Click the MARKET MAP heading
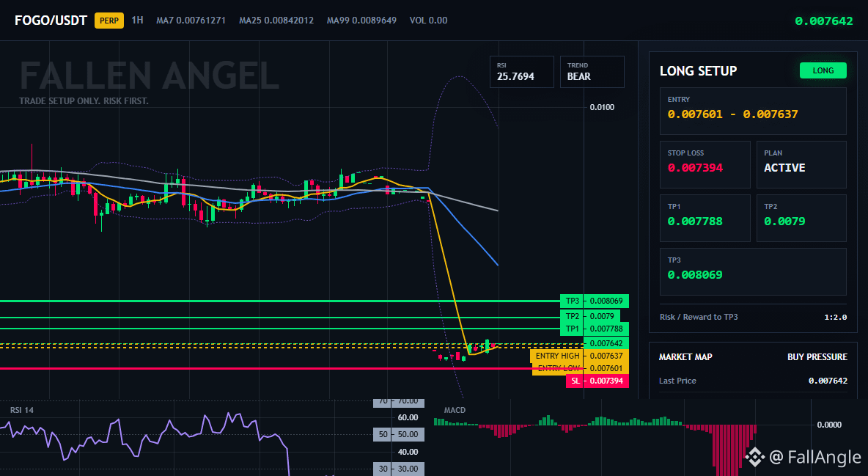Screen dimensions: 868x476 [685, 357]
